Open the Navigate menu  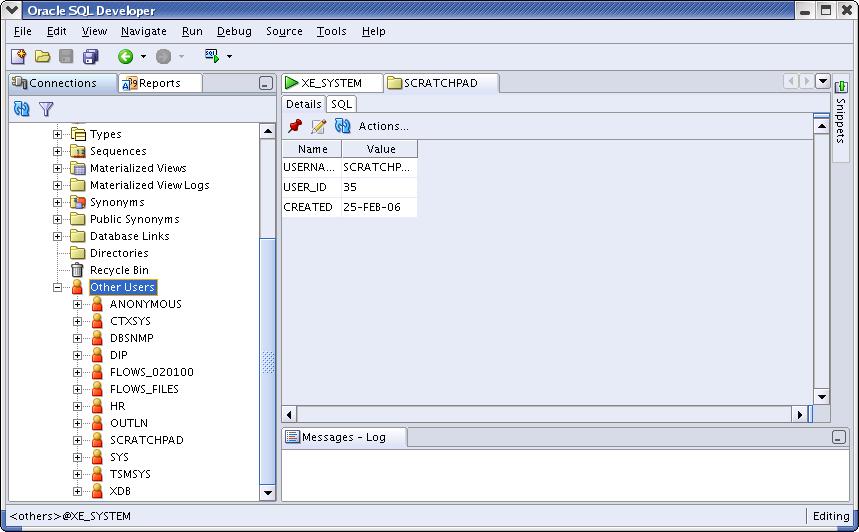(144, 31)
